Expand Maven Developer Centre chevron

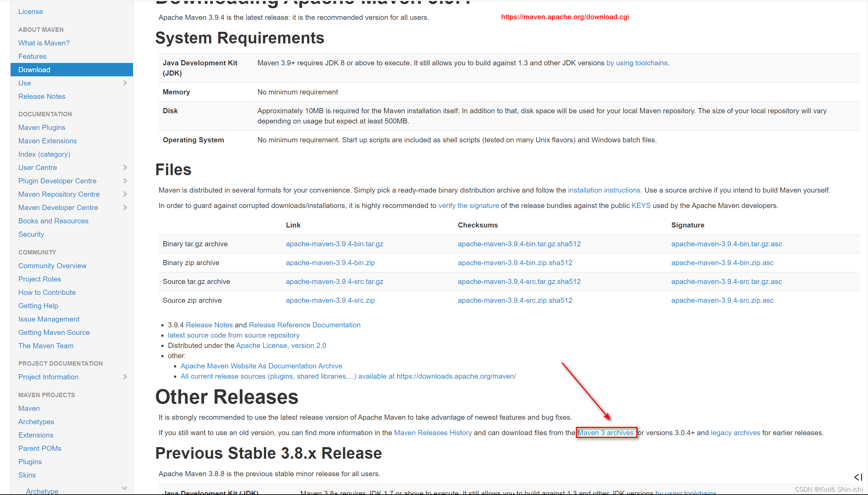click(125, 207)
